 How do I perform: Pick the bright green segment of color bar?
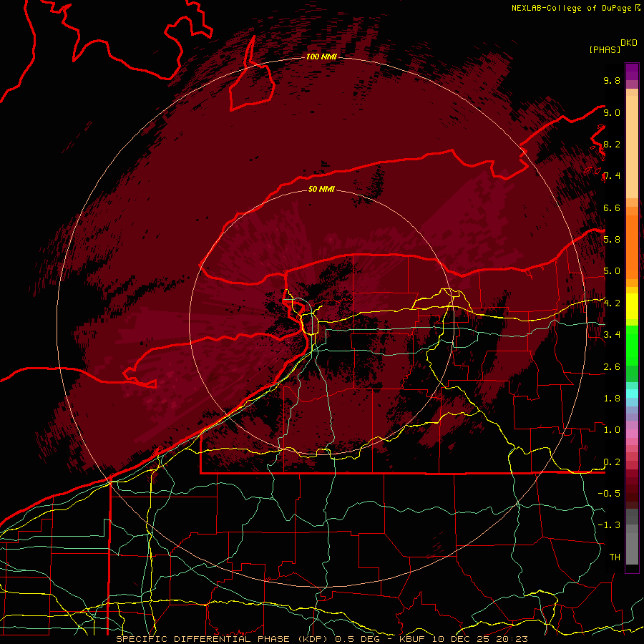tap(632, 345)
